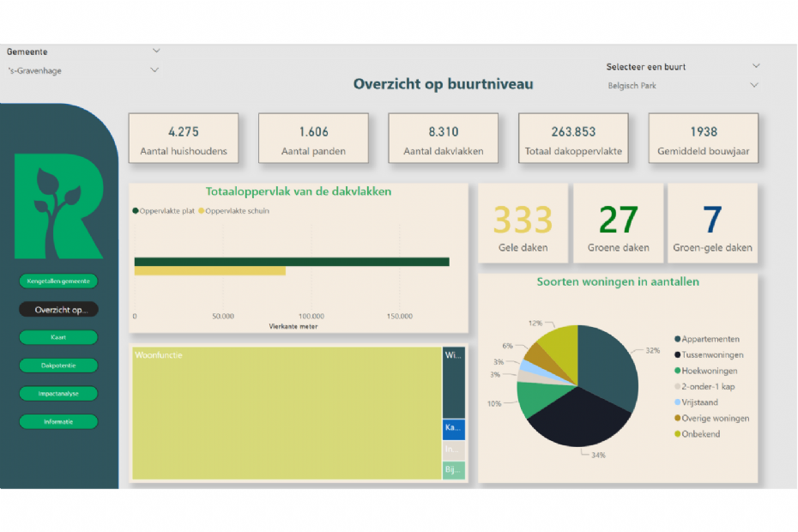Click the green R logo in the sidebar
The width and height of the screenshot is (798, 532).
coord(58,208)
